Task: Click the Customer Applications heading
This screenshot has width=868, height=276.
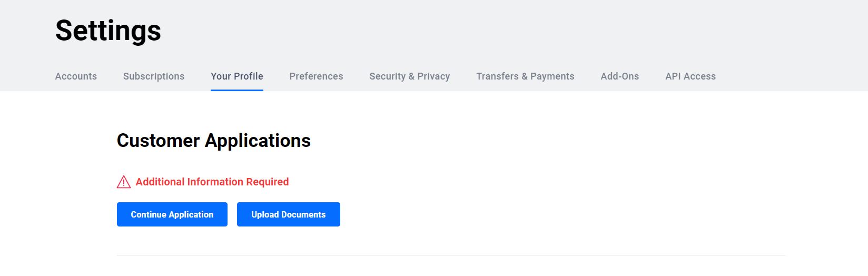Action: 214,141
